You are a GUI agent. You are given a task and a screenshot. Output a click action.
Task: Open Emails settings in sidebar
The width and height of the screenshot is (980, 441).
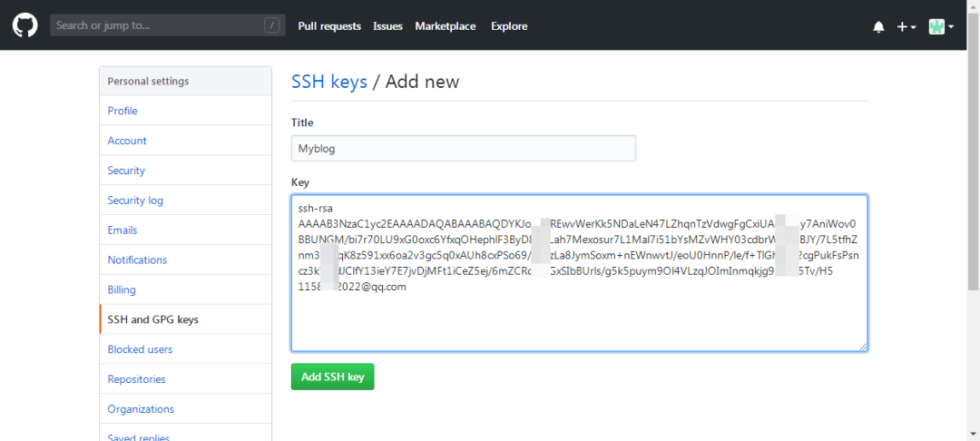pyautogui.click(x=185, y=230)
